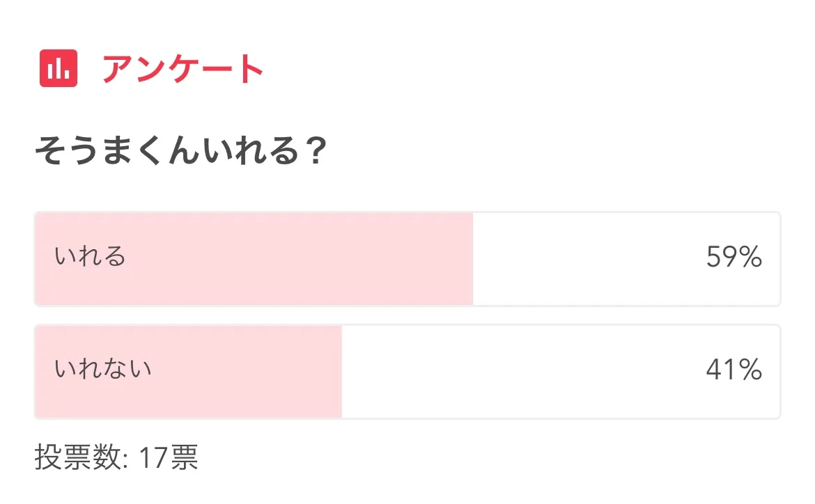Click the 17票 vote total

pos(169,459)
